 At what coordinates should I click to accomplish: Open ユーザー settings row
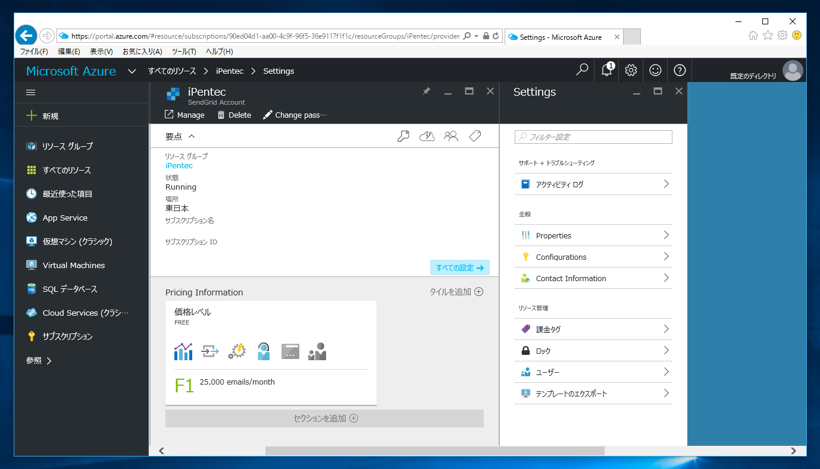click(x=594, y=372)
